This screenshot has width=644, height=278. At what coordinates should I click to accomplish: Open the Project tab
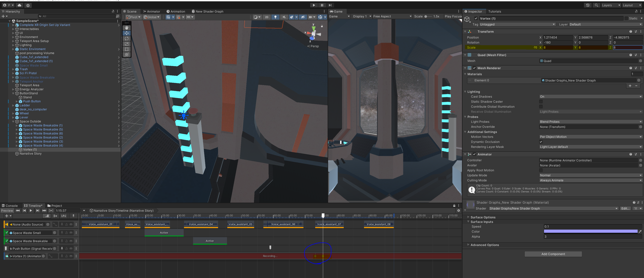point(55,206)
